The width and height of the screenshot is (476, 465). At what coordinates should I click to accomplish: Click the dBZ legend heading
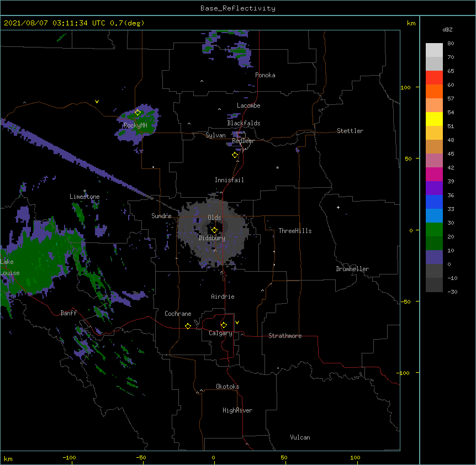tap(447, 30)
